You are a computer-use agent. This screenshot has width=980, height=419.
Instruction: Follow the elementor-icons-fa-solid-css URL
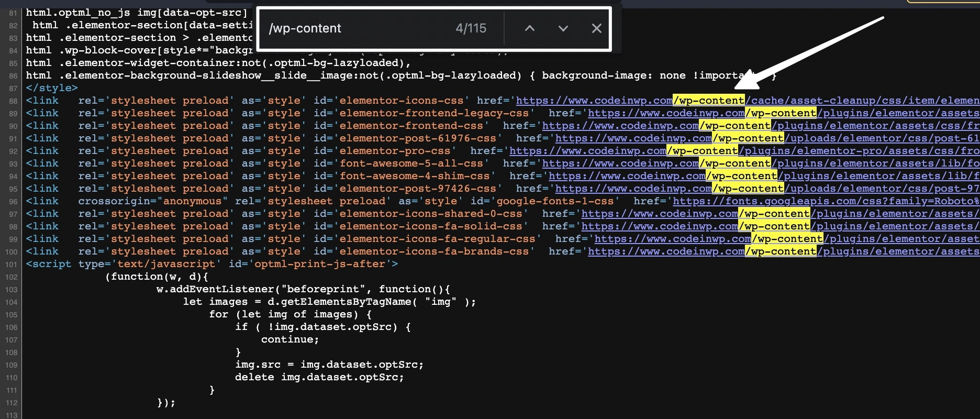coord(660,226)
